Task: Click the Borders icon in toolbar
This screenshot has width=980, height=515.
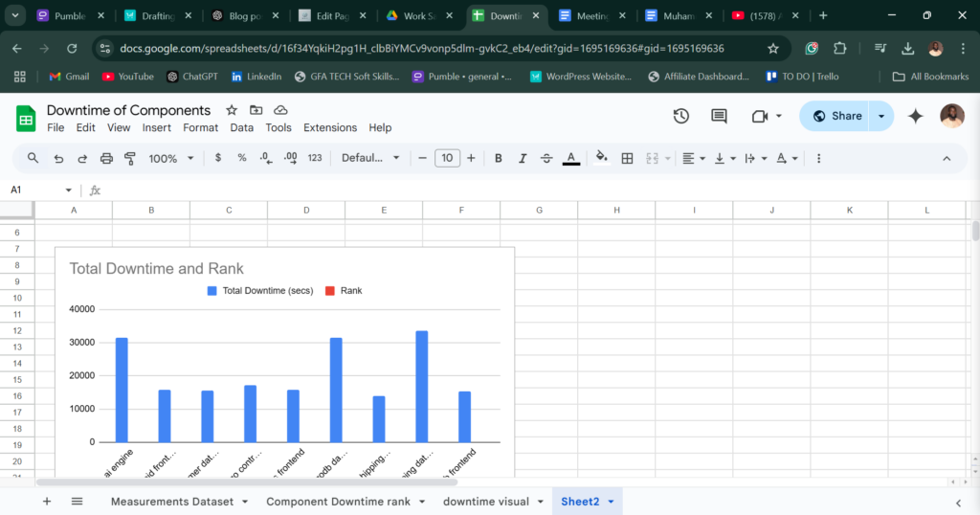Action: coord(628,158)
